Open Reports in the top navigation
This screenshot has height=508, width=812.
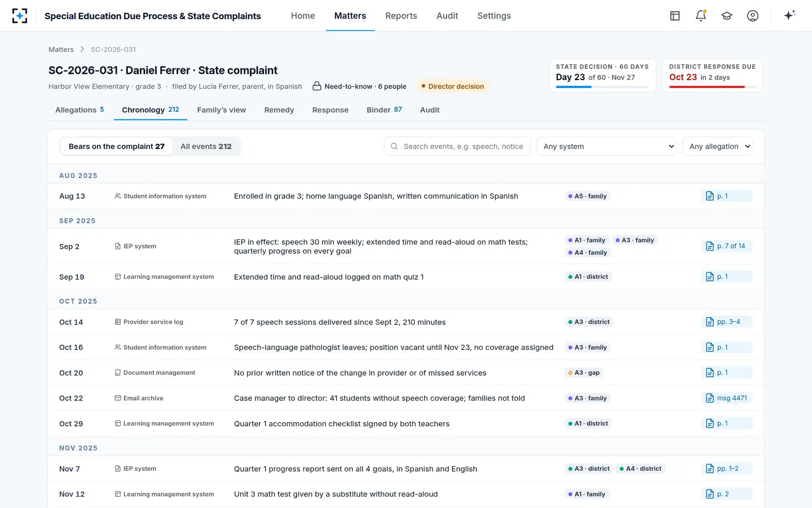401,16
